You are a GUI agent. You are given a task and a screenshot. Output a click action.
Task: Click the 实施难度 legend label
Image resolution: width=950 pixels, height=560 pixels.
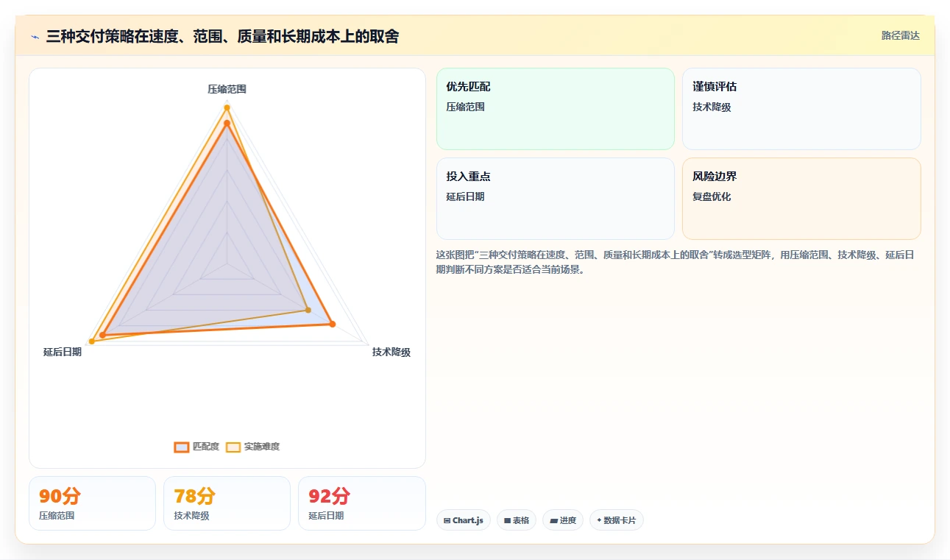click(x=262, y=447)
